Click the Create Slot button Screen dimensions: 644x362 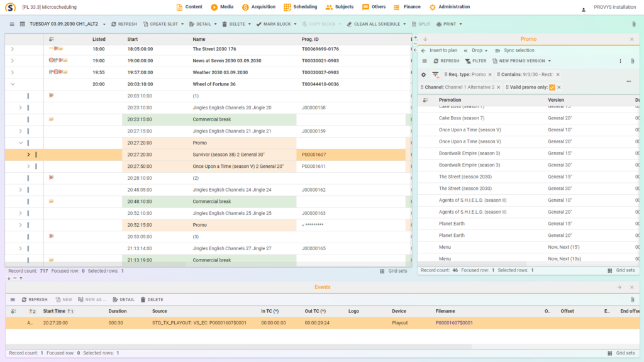[x=160, y=25]
